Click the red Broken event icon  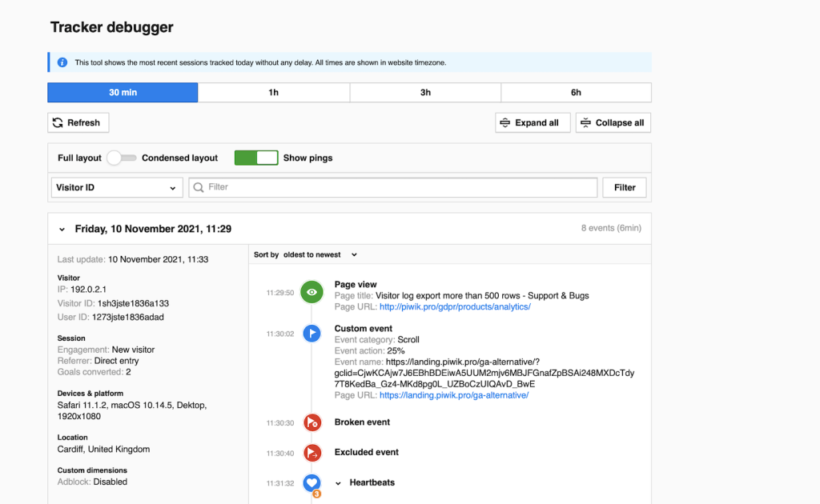tap(312, 422)
